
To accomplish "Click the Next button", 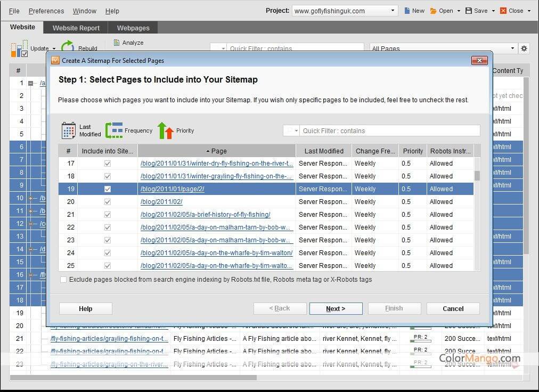I will coord(336,308).
